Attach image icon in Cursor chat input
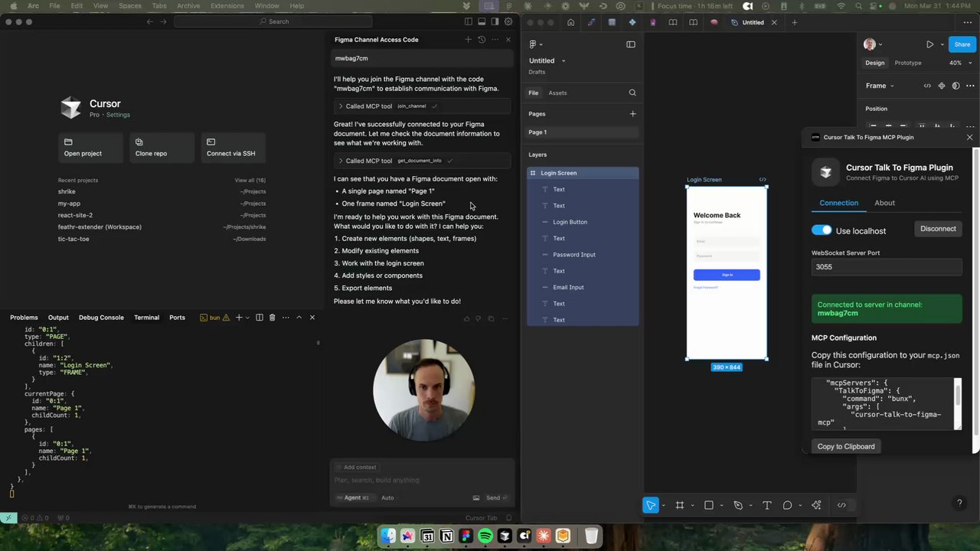The height and width of the screenshot is (551, 980). 476,497
